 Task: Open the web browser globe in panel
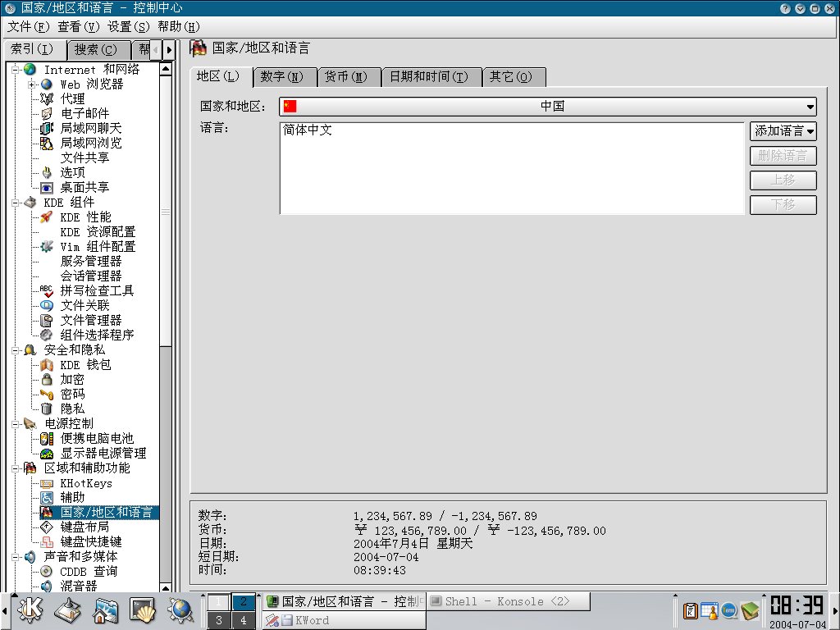coord(180,610)
